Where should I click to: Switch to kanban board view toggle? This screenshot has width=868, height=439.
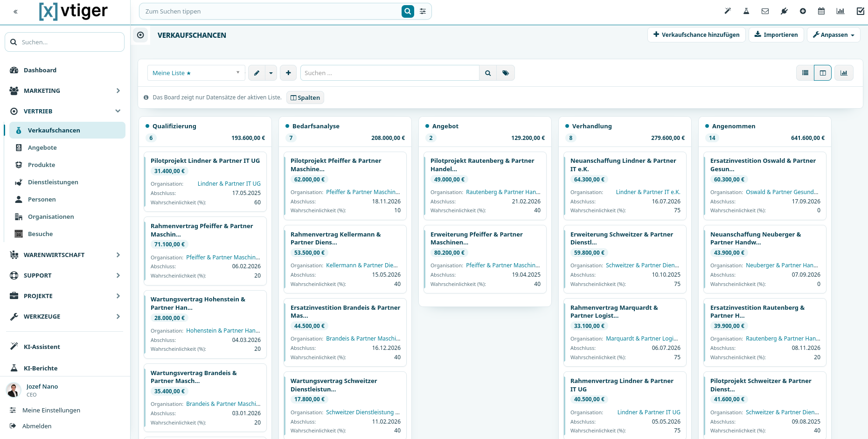click(x=823, y=73)
